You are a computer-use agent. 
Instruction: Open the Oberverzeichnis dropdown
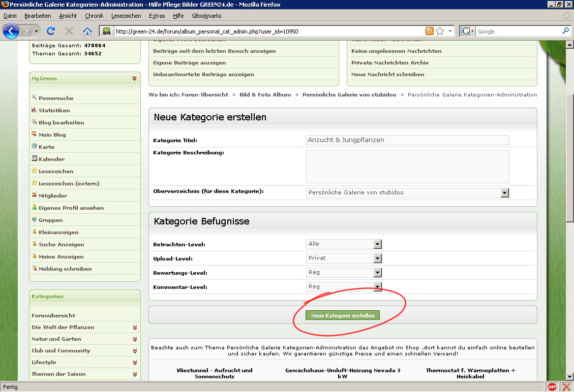pos(504,193)
